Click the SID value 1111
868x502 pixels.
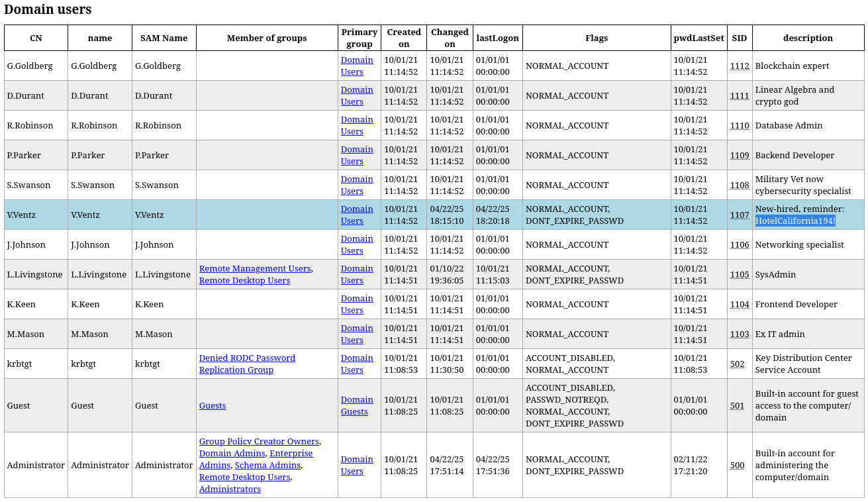coord(740,95)
